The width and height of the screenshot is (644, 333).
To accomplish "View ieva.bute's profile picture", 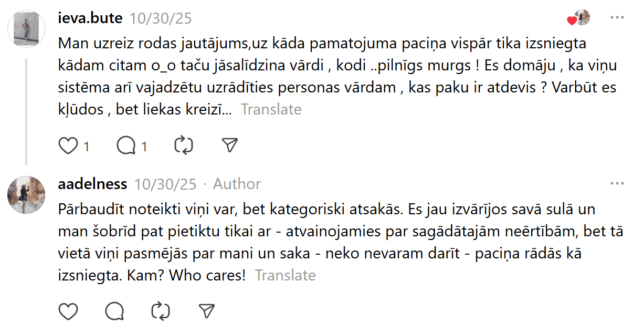I will point(26,28).
